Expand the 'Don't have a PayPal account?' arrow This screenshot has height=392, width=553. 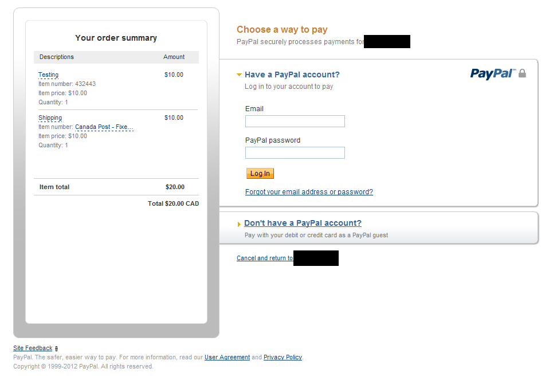239,224
